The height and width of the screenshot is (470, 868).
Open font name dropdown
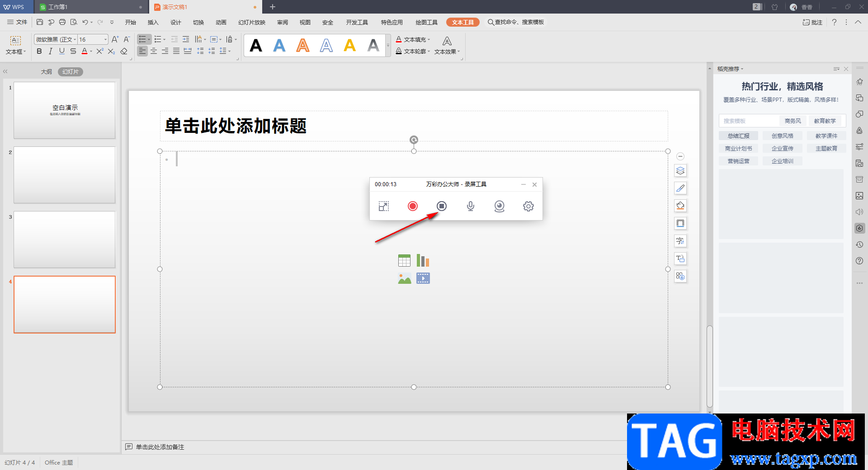click(75, 40)
